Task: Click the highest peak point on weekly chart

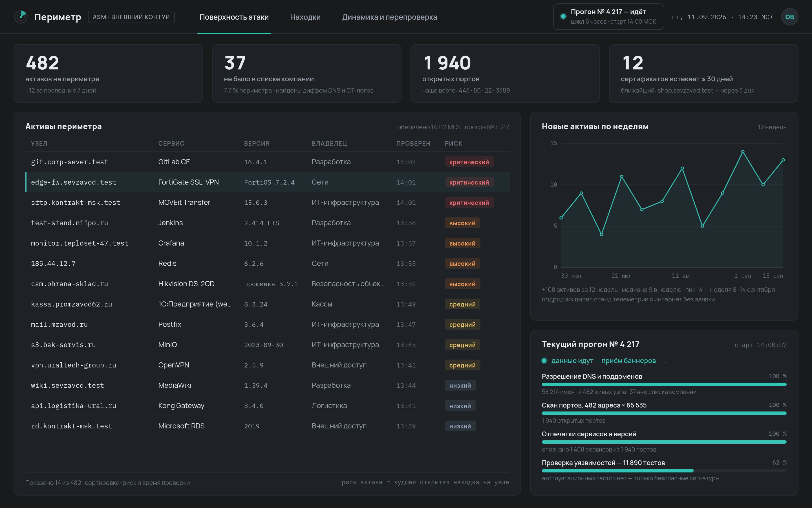Action: coord(743,152)
